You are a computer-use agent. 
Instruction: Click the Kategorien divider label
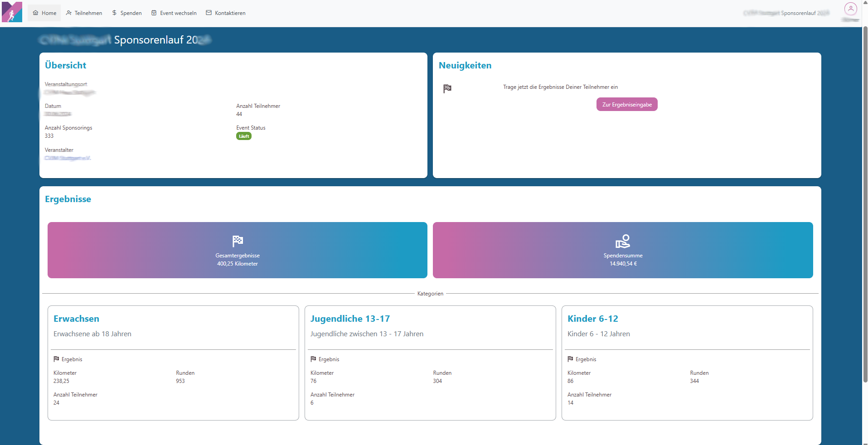pyautogui.click(x=430, y=294)
